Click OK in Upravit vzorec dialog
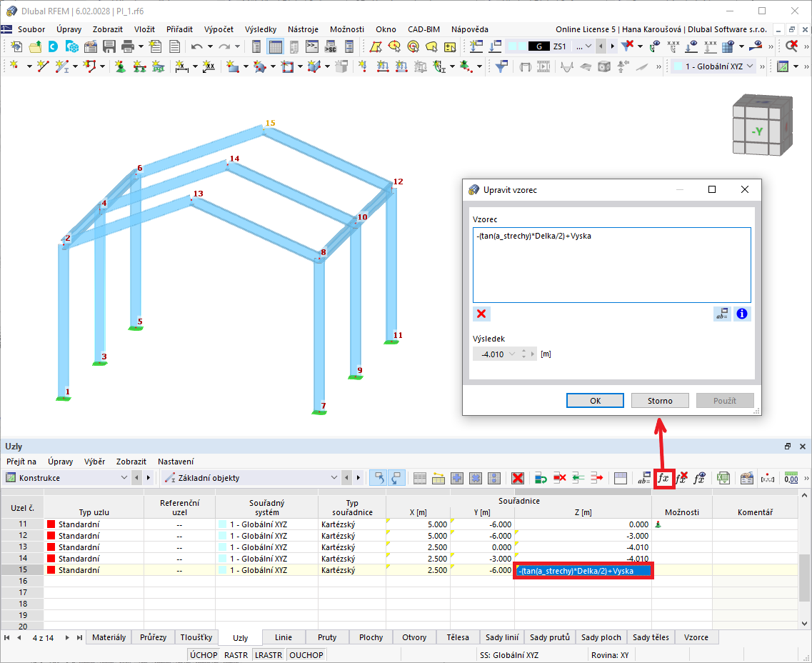 [595, 400]
